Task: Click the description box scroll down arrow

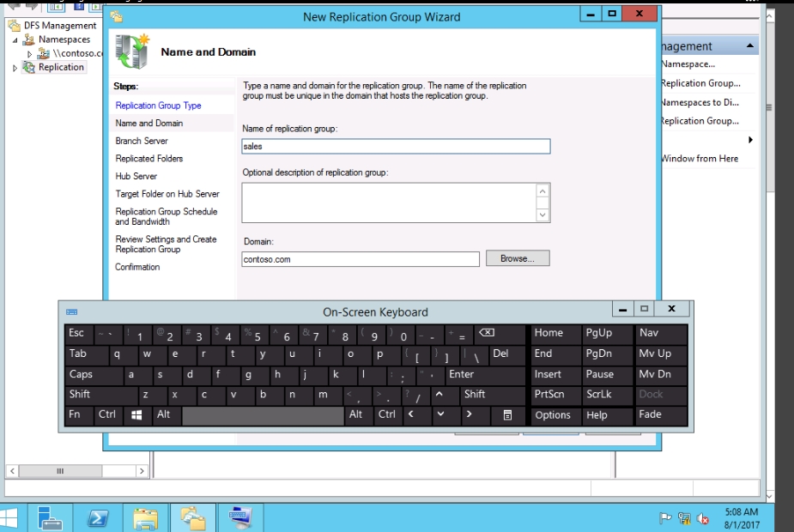Action: click(542, 215)
